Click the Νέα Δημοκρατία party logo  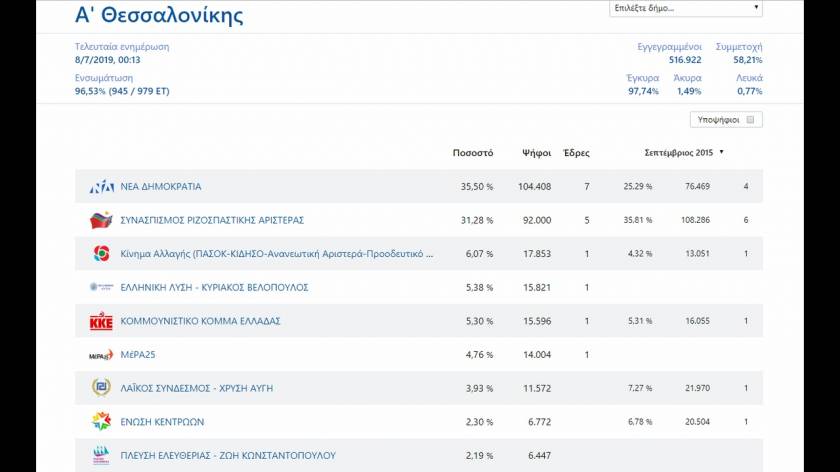tap(101, 187)
